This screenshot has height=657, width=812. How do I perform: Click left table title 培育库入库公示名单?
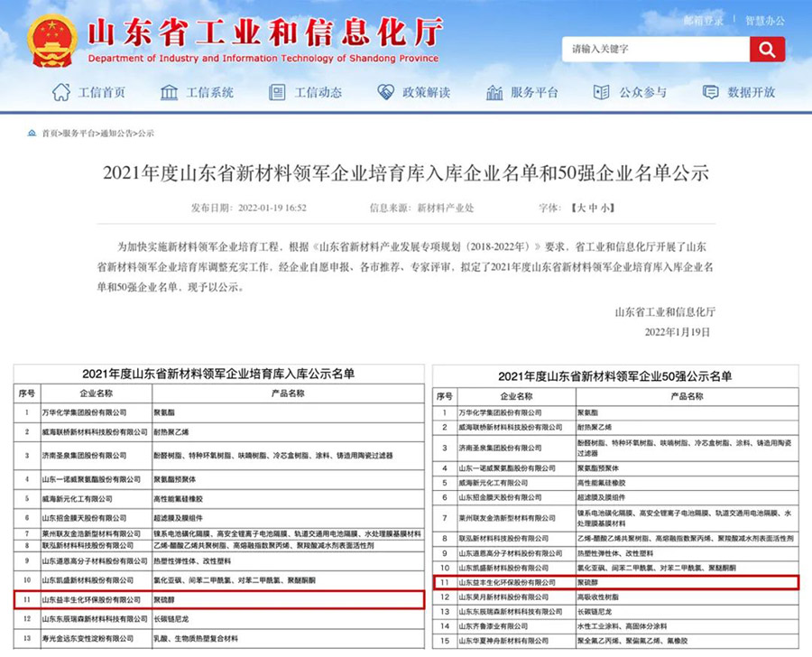point(218,374)
